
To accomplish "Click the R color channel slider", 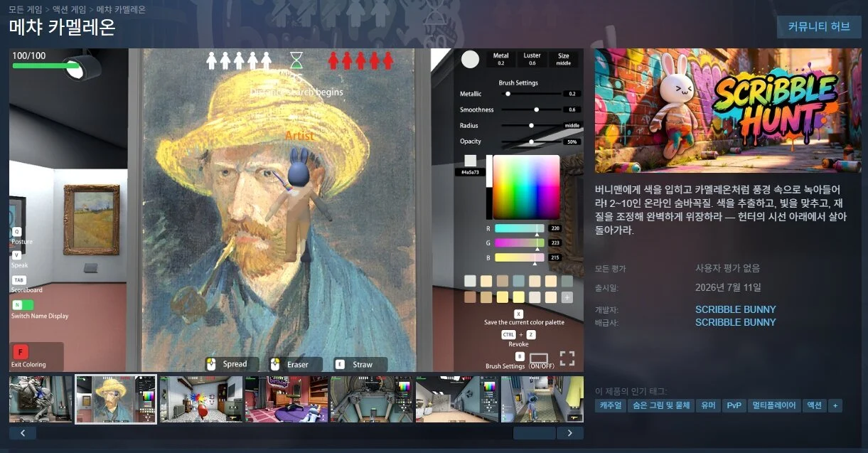I will pyautogui.click(x=520, y=228).
